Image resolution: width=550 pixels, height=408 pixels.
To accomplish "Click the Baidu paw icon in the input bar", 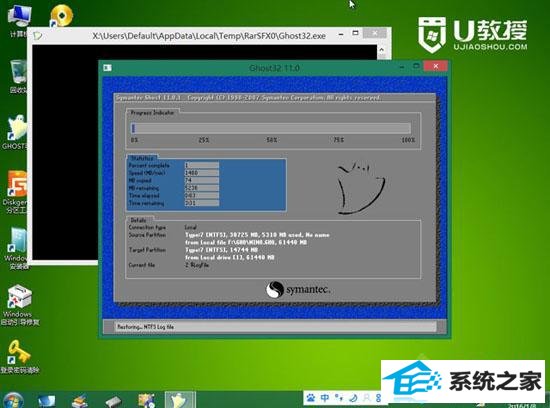I will pyautogui.click(x=311, y=398).
